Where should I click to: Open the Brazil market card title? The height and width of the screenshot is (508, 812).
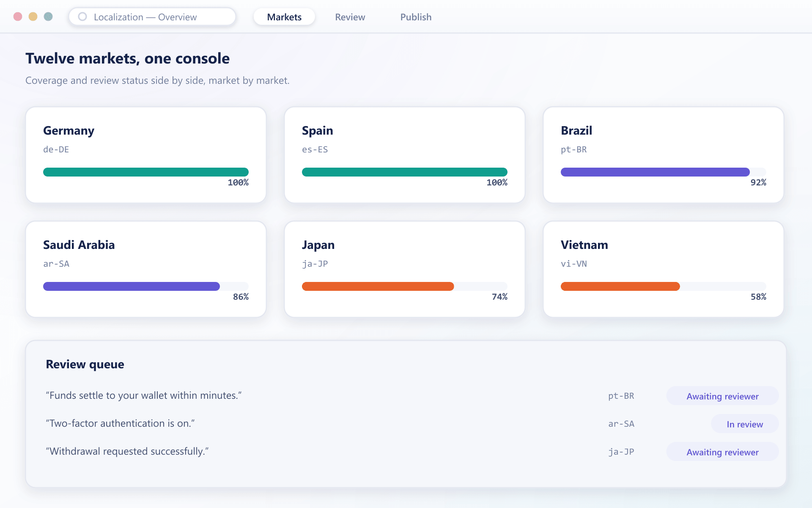[576, 130]
